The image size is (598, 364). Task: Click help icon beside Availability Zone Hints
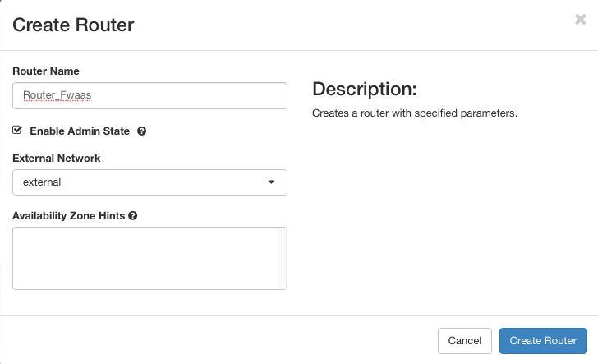click(132, 215)
